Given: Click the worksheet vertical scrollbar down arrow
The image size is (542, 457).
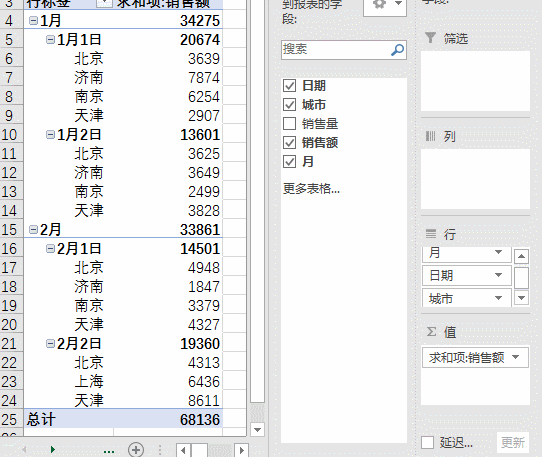Looking at the screenshot, I should pos(257,430).
